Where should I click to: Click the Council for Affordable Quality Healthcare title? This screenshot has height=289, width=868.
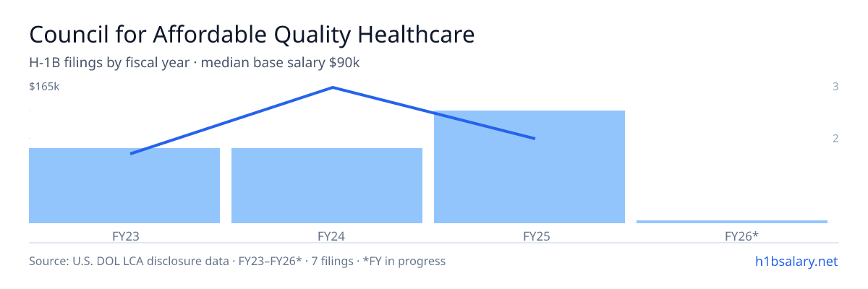coord(252,35)
